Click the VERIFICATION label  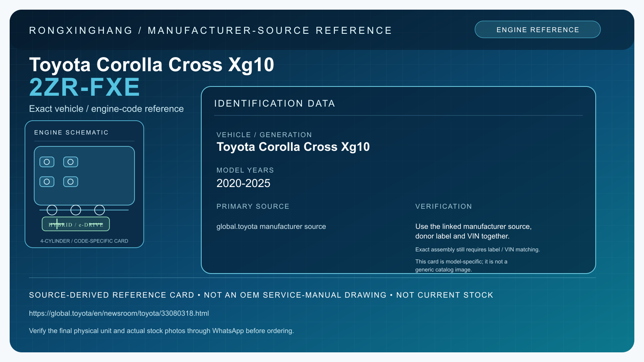[x=444, y=206]
